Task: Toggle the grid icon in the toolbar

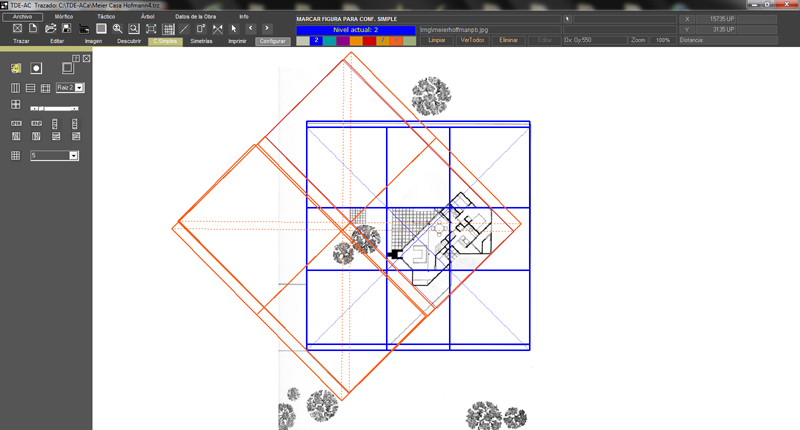Action: point(168,29)
